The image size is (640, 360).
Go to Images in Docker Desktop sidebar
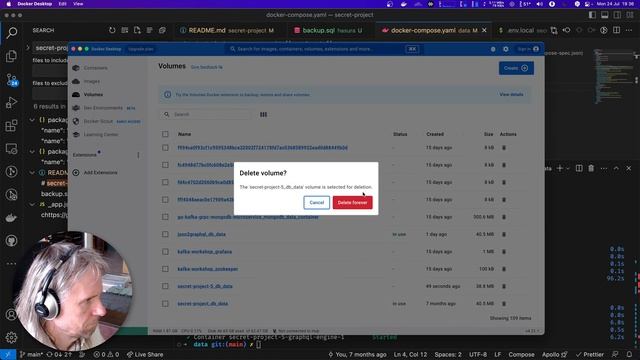click(x=91, y=82)
